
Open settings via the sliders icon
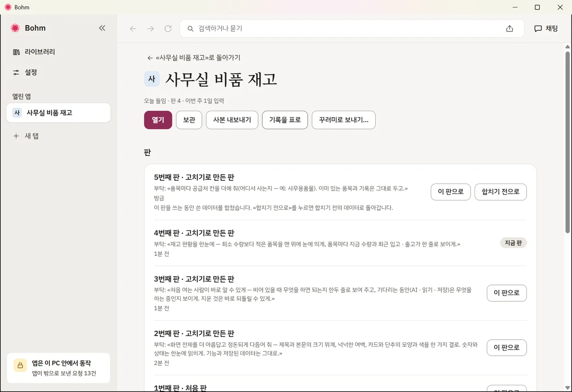click(17, 72)
